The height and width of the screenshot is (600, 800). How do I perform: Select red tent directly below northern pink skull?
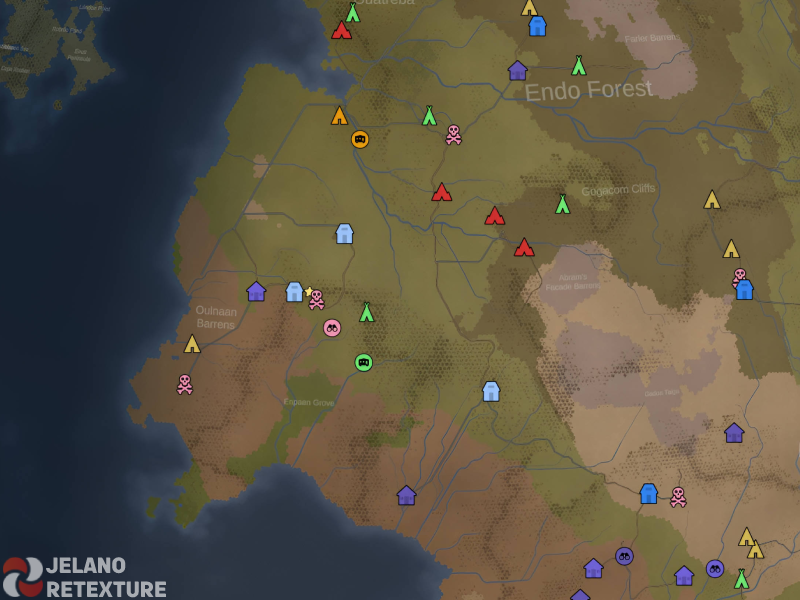441,192
